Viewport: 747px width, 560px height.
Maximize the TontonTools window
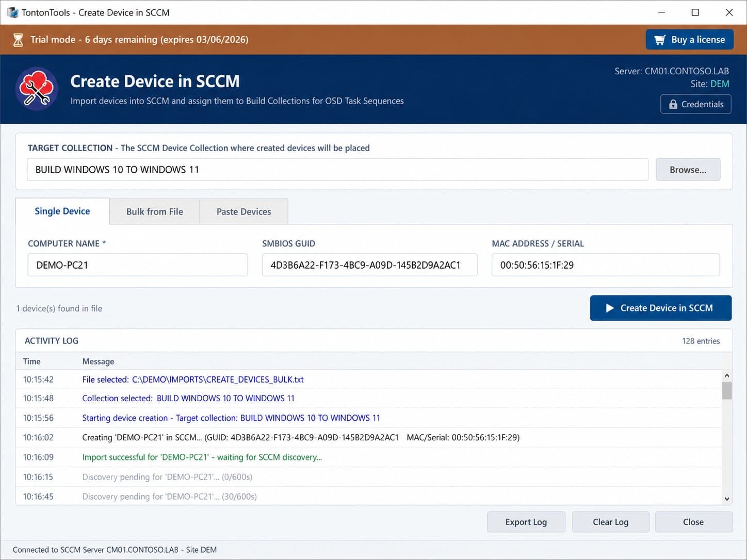[695, 12]
